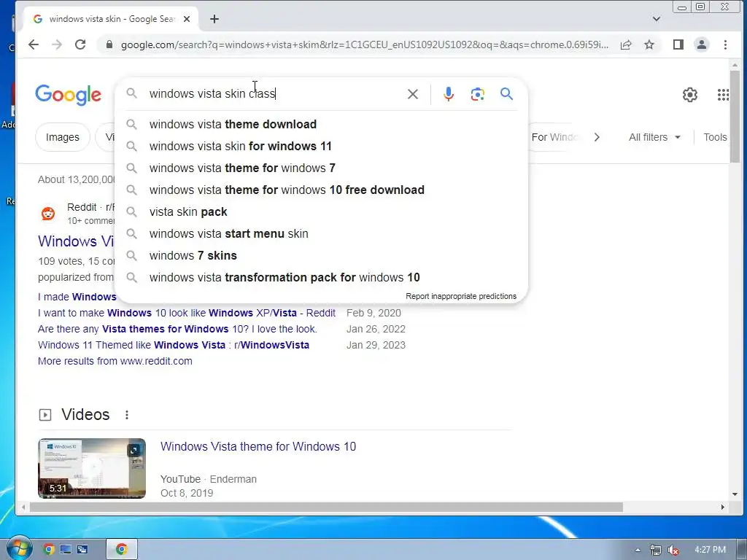Open 'Windows Vista theme for Windows 10' video link

[258, 447]
